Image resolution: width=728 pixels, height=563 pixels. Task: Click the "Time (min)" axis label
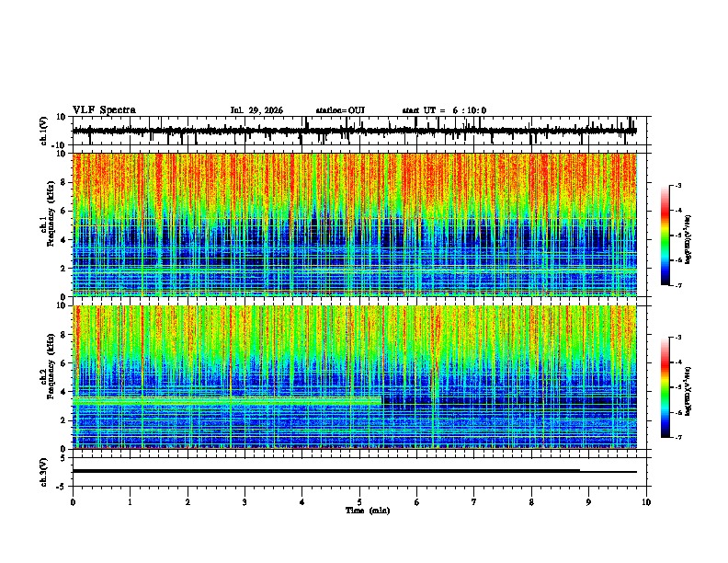[368, 511]
